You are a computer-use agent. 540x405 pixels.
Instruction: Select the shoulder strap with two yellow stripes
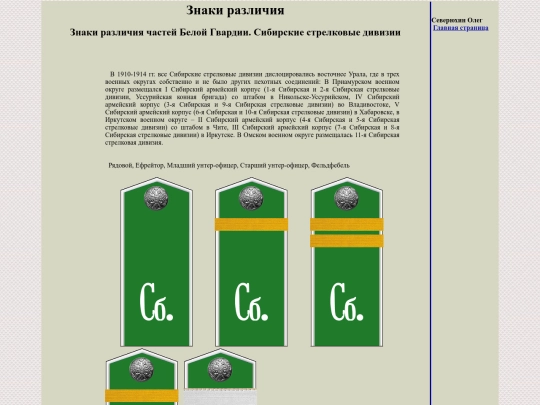347,262
